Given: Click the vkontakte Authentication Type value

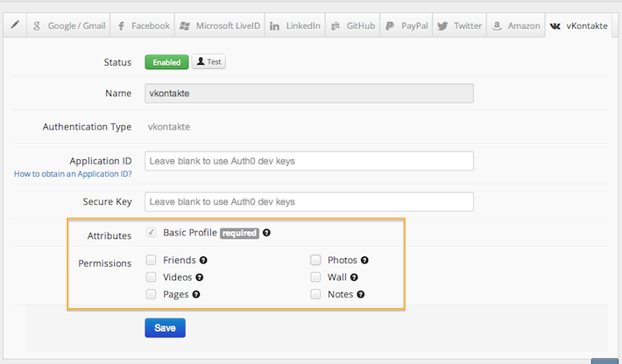Looking at the screenshot, I should (x=169, y=127).
